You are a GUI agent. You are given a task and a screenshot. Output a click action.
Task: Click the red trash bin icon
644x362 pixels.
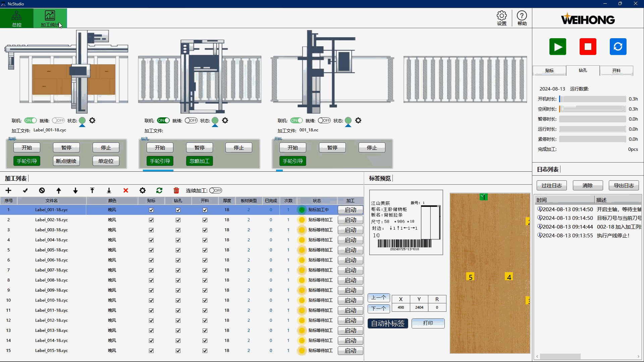[176, 190]
